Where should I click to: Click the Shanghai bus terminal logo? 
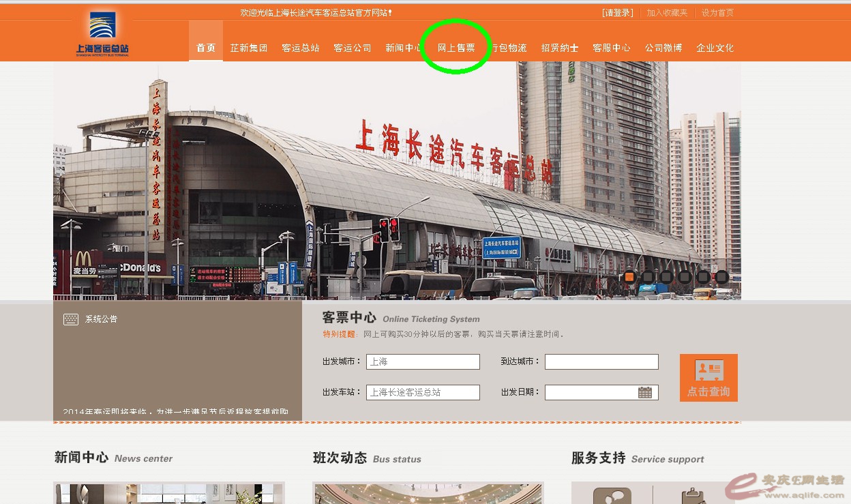(102, 33)
